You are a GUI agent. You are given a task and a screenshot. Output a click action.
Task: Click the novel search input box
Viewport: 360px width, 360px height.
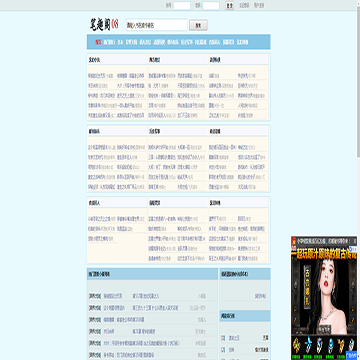tap(157, 25)
